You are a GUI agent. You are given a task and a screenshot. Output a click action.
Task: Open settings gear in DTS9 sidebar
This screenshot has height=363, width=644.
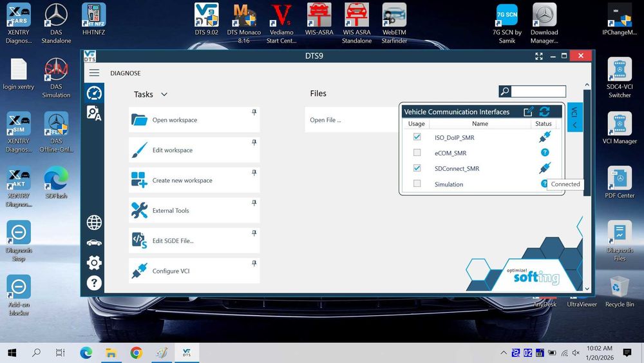pos(94,262)
